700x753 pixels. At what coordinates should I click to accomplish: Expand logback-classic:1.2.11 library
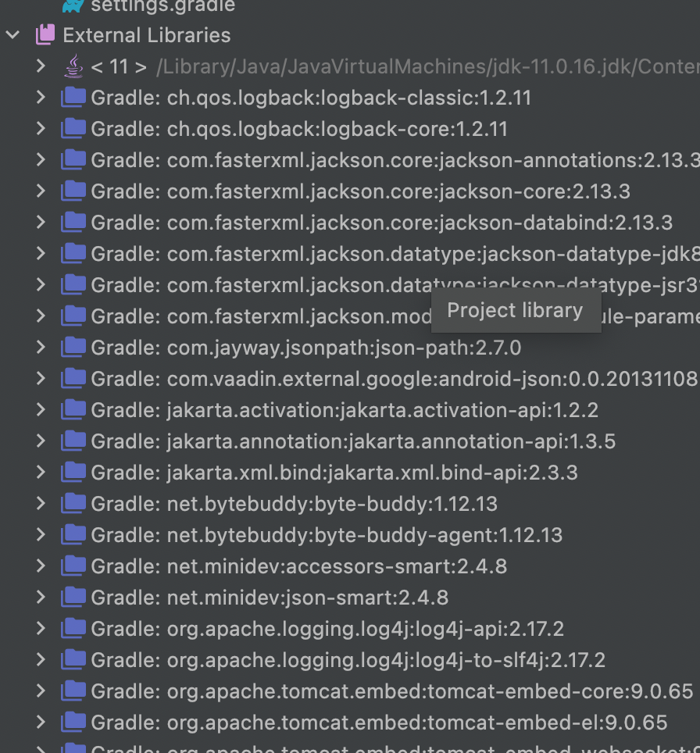(x=41, y=98)
